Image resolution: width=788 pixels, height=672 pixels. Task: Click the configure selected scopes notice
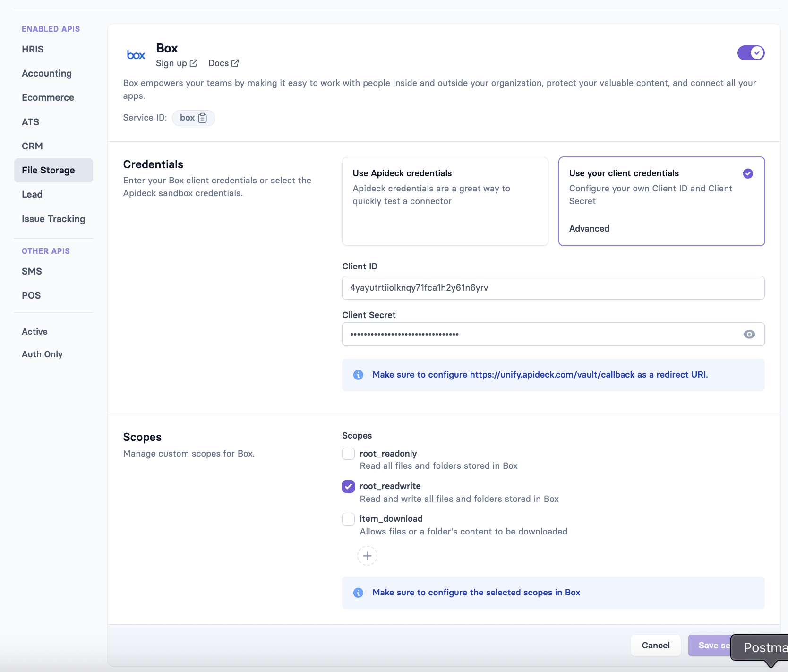(476, 593)
